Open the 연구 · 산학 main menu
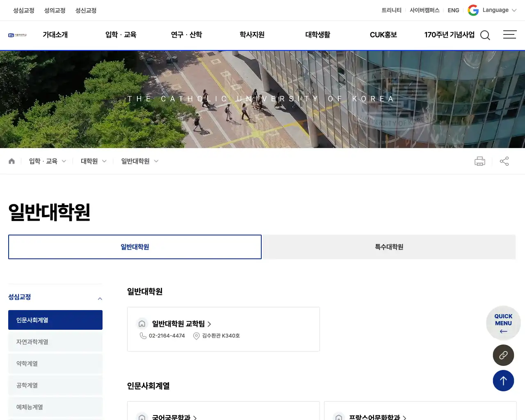This screenshot has height=420, width=525. point(186,35)
